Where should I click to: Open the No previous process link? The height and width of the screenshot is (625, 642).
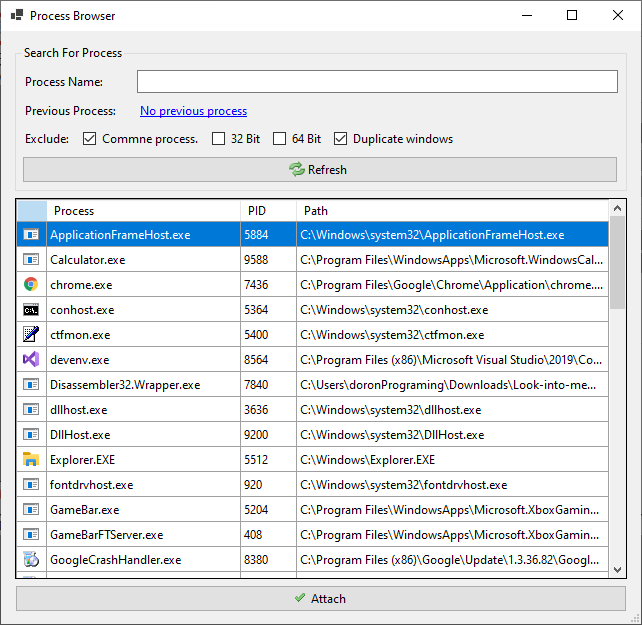pos(193,111)
